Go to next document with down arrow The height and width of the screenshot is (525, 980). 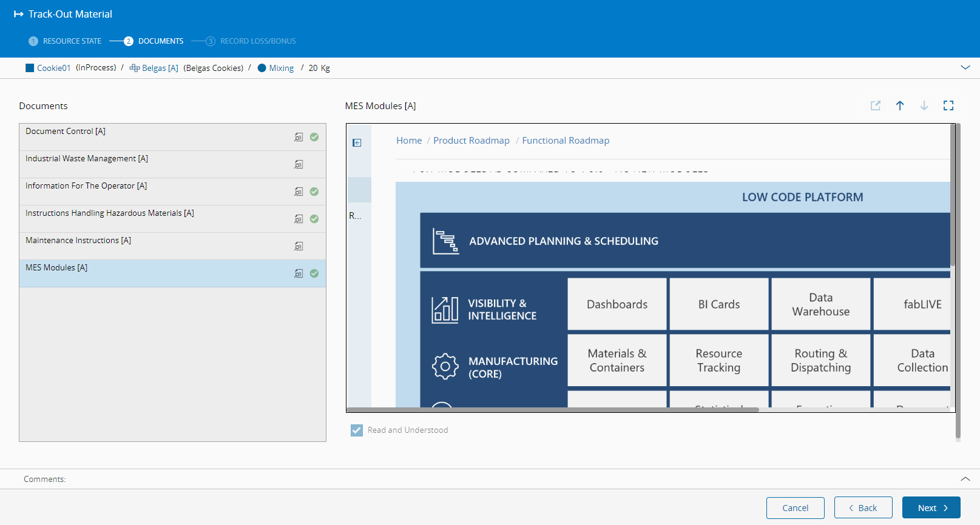pos(924,105)
